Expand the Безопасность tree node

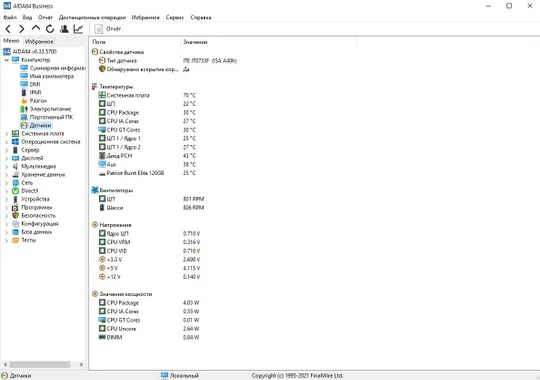pos(7,215)
